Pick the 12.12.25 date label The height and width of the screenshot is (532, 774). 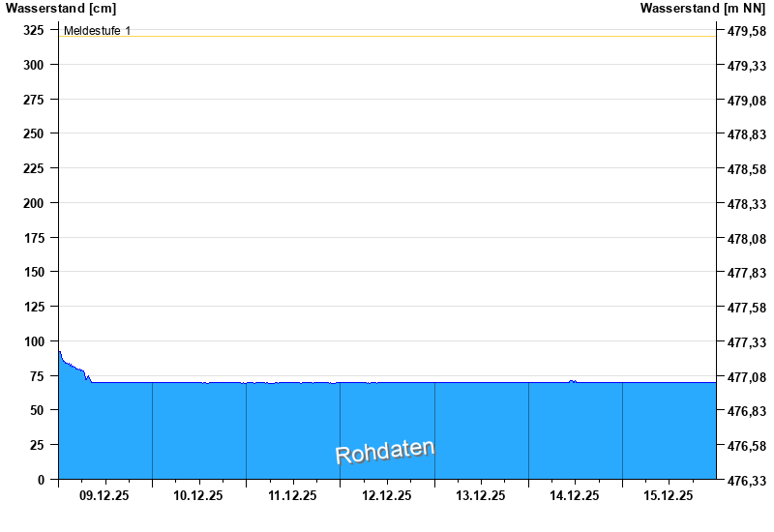(x=386, y=495)
